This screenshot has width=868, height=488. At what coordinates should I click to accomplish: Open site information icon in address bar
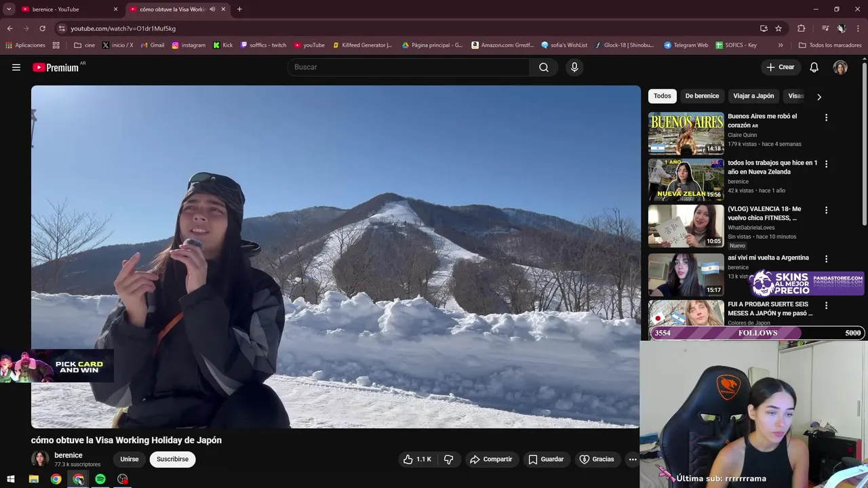[x=62, y=28]
